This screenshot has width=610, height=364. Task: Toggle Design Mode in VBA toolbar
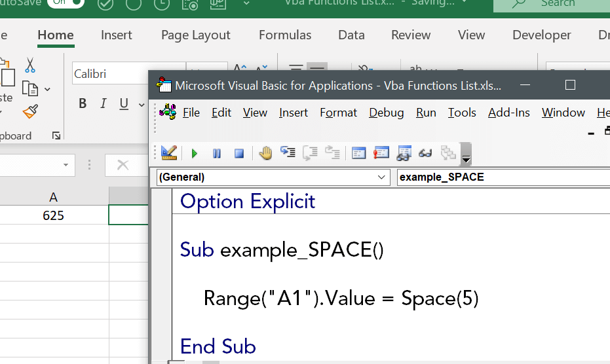tap(169, 153)
